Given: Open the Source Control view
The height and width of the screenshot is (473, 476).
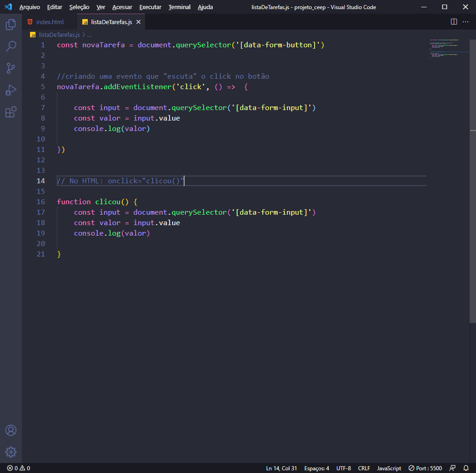Looking at the screenshot, I should click(x=11, y=68).
